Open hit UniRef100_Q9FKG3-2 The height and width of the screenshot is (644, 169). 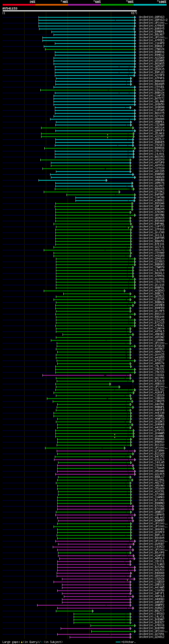tap(153, 20)
